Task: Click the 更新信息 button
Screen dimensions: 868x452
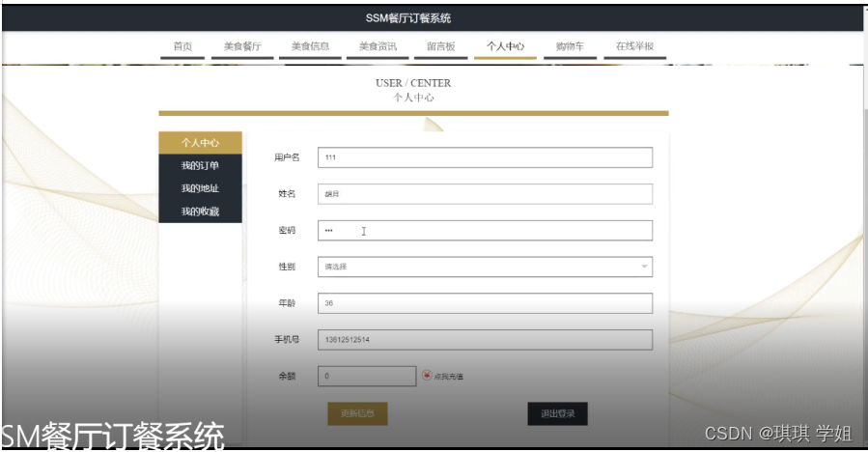Action: click(357, 413)
